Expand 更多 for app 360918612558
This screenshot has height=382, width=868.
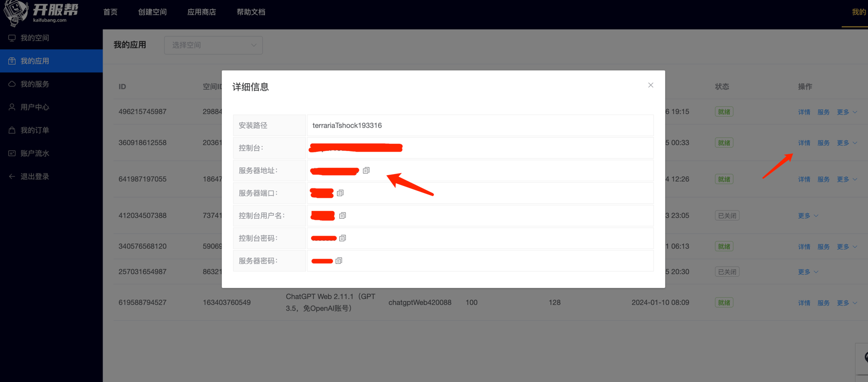pos(847,143)
